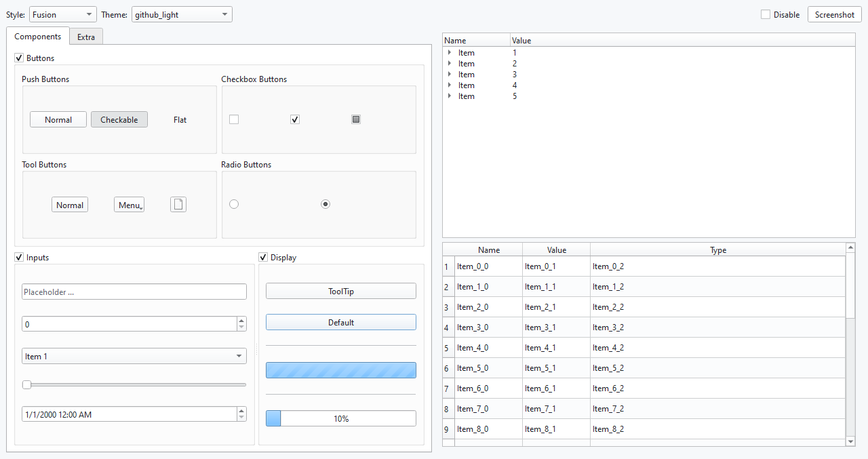Click the horizontal slider handle
The image size is (868, 459).
pos(26,384)
